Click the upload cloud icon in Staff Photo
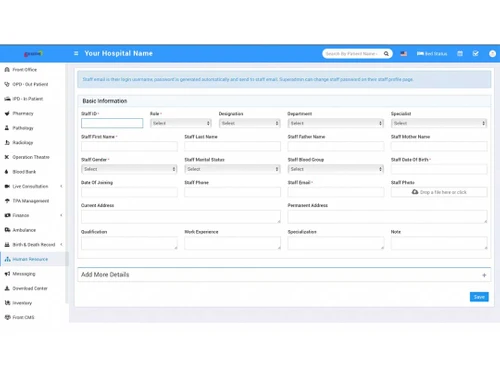The height and width of the screenshot is (375, 500). click(x=415, y=192)
